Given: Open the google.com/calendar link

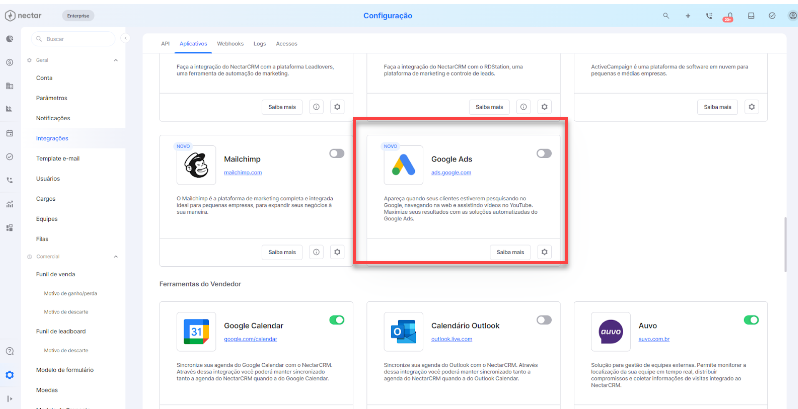Looking at the screenshot, I should tap(250, 339).
